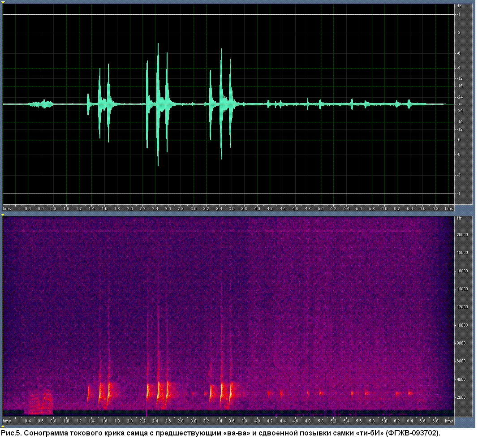This screenshot has width=478, height=448.
Task: Click the 12000 Hz scale label
Action: click(462, 307)
